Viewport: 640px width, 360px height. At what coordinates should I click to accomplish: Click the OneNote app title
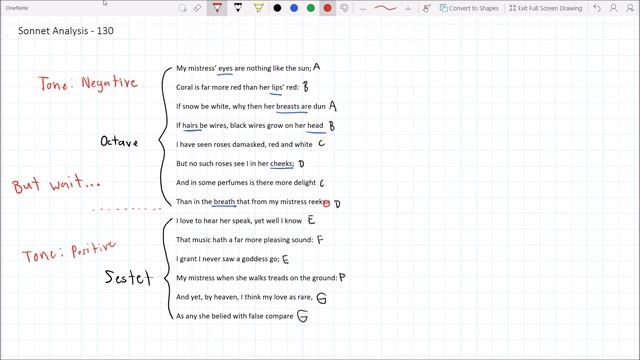click(x=17, y=8)
